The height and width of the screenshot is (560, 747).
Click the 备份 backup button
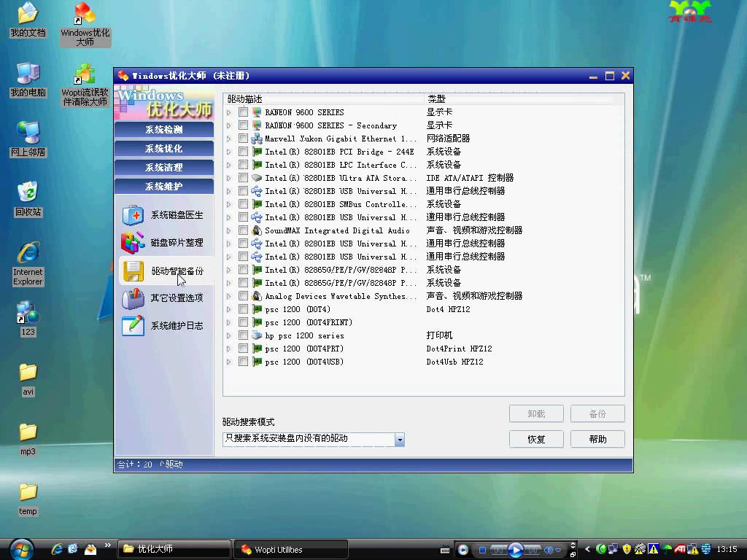pos(598,414)
